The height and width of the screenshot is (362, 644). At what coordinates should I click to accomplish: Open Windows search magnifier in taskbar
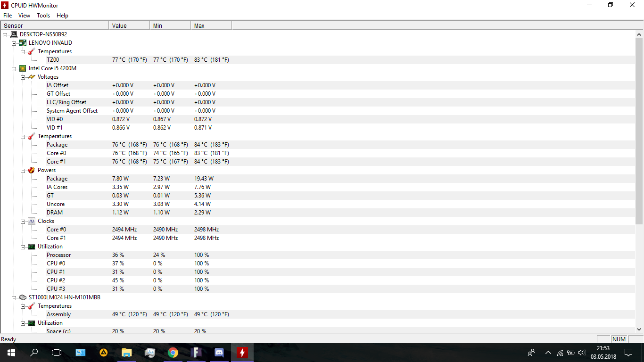pos(34,353)
